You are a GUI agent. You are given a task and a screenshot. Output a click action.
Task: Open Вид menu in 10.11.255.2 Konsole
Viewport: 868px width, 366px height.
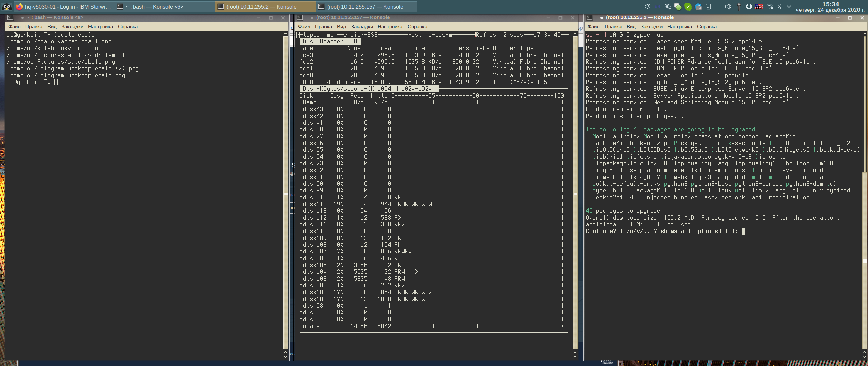(x=631, y=27)
